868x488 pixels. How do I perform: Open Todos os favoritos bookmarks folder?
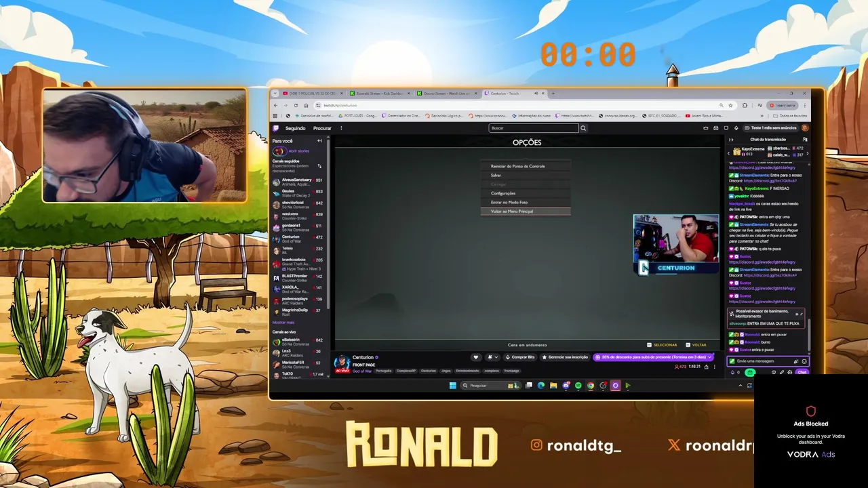click(x=791, y=116)
